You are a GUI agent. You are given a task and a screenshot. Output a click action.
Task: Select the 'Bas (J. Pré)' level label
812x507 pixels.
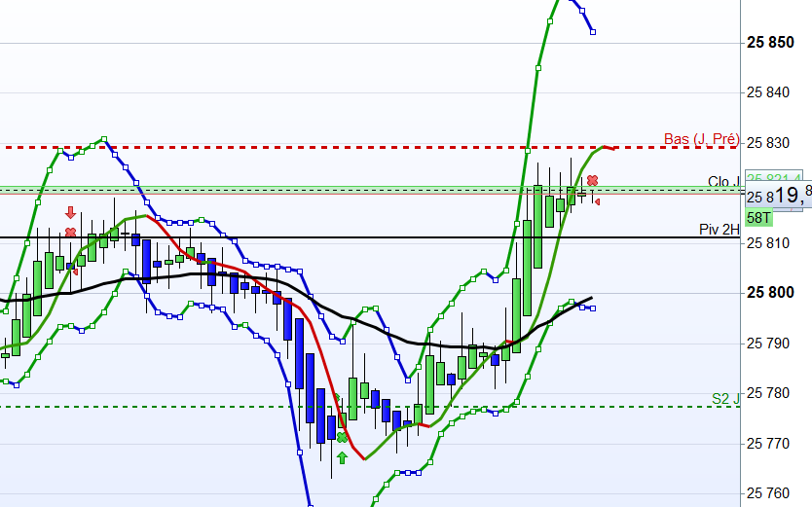(702, 139)
